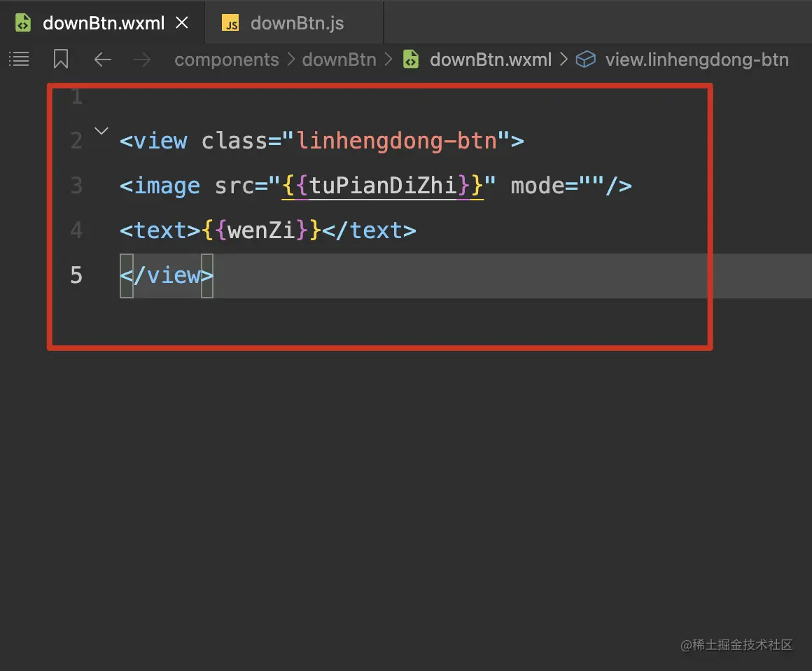The image size is (812, 671).
Task: Click line number 3 in gutter
Action: point(76,186)
